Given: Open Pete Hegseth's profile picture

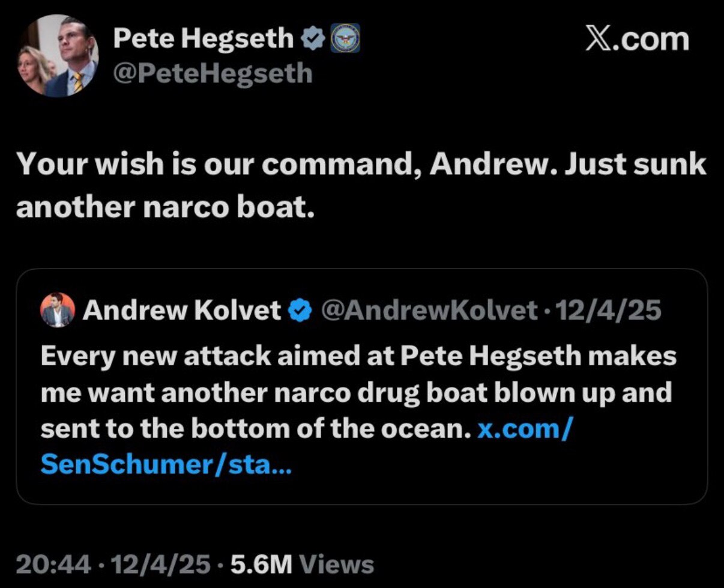Looking at the screenshot, I should [58, 56].
